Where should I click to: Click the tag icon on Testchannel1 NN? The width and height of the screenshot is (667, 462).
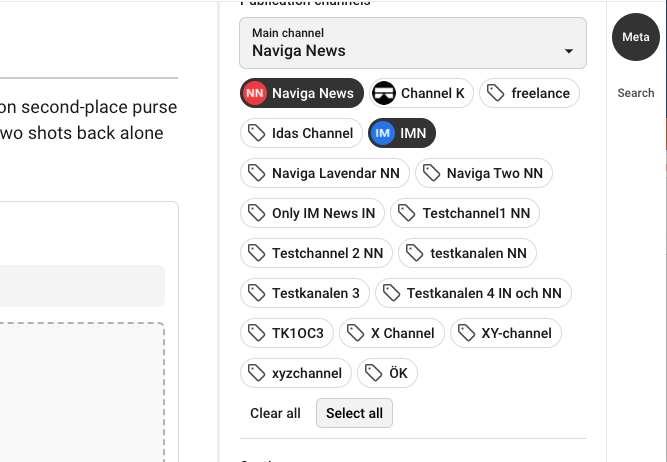(407, 213)
